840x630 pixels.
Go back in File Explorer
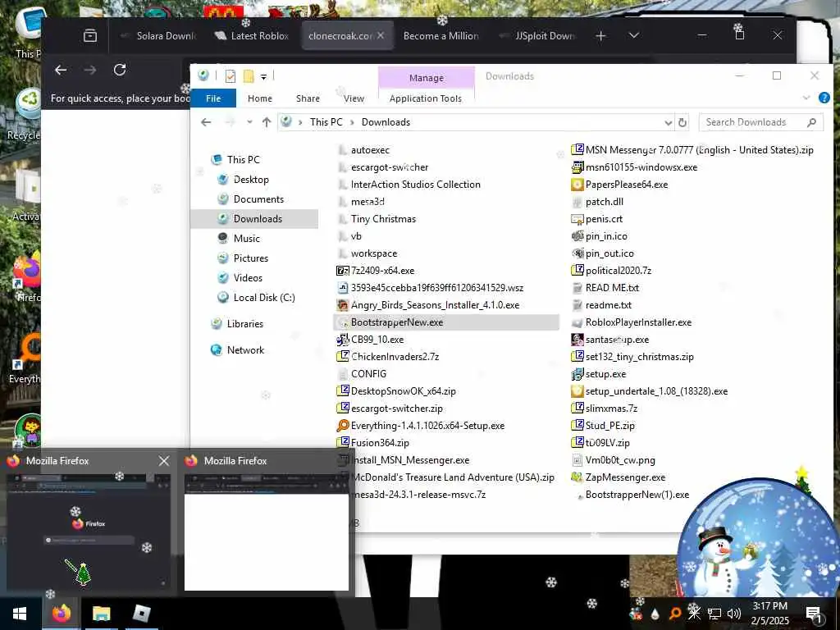pos(206,122)
